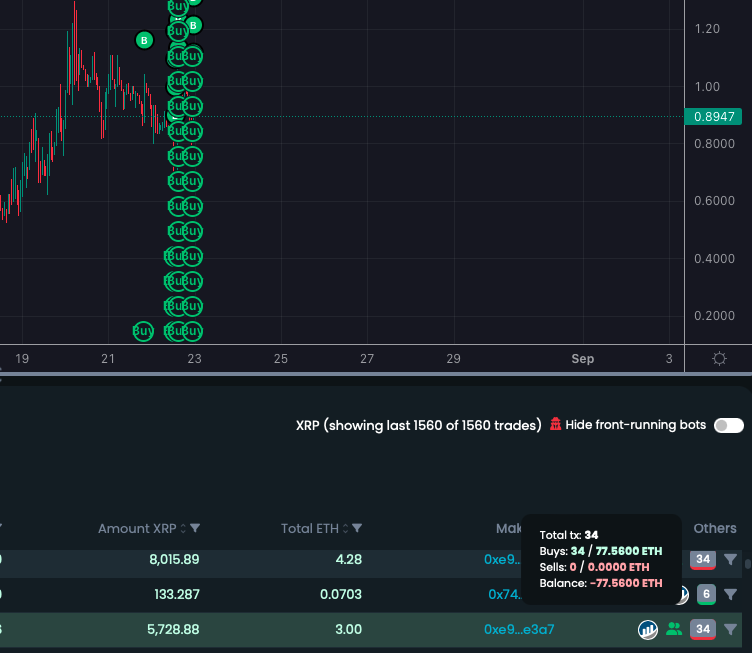Viewport: 752px width, 653px height.
Task: Click the Total ETH column header
Action: point(310,528)
